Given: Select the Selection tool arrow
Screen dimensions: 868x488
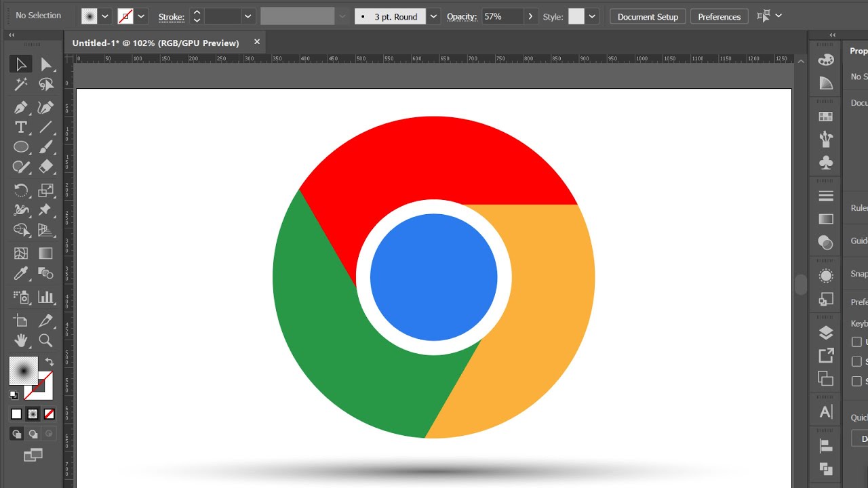Looking at the screenshot, I should 21,64.
